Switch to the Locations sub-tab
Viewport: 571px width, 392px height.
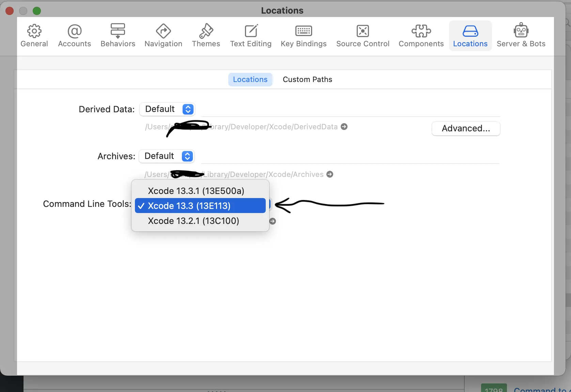[x=250, y=80]
